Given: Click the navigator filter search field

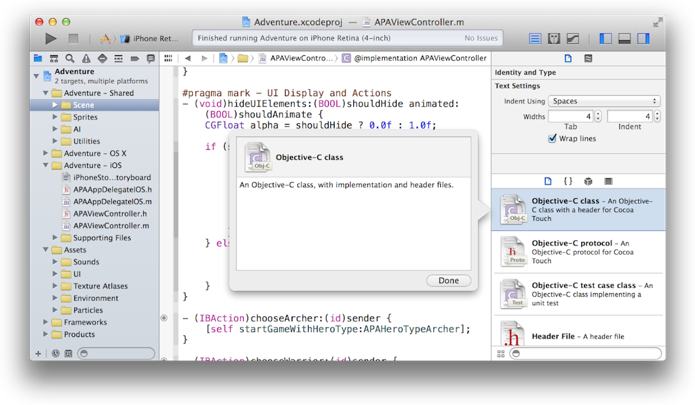Looking at the screenshot, I should pyautogui.click(x=117, y=354).
